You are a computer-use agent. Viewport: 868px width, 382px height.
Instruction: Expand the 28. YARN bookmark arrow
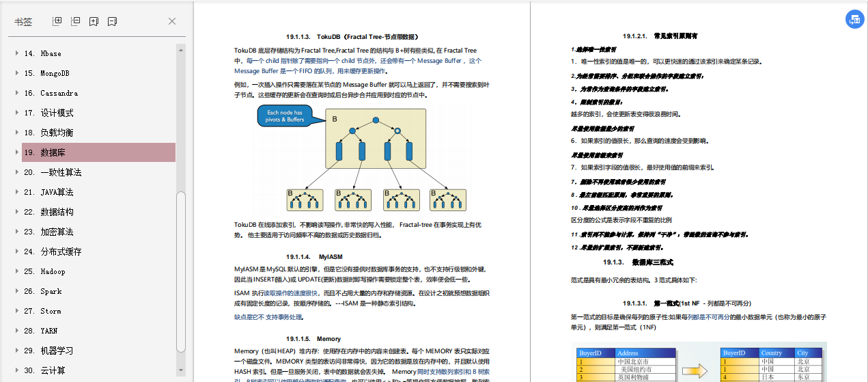(17, 331)
